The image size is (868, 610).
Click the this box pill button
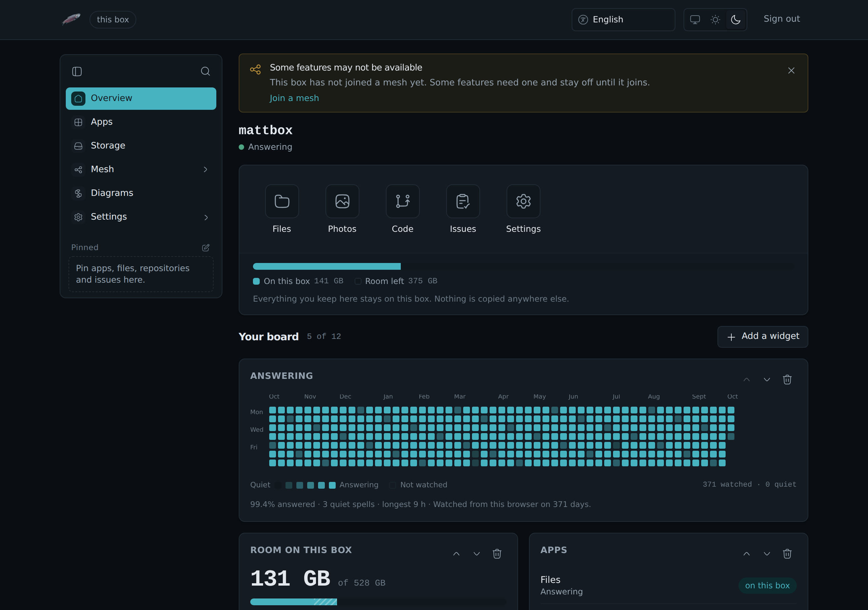click(x=113, y=20)
